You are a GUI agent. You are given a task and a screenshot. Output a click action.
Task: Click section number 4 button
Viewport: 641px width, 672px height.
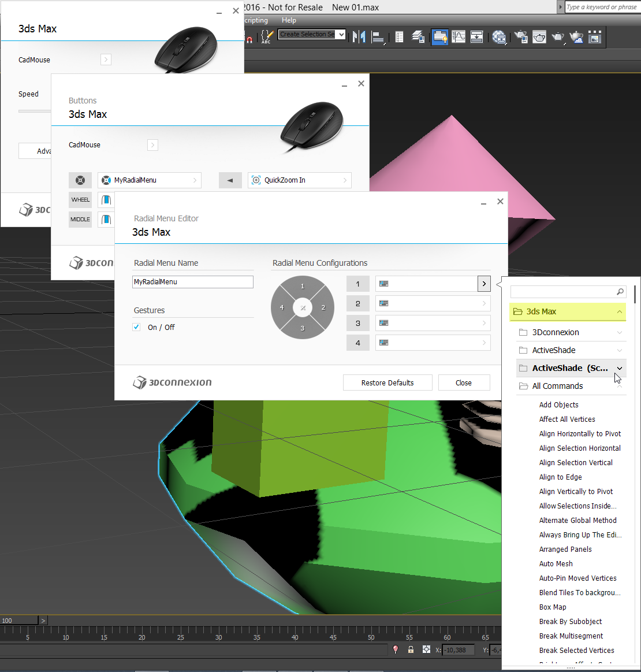[x=358, y=343]
